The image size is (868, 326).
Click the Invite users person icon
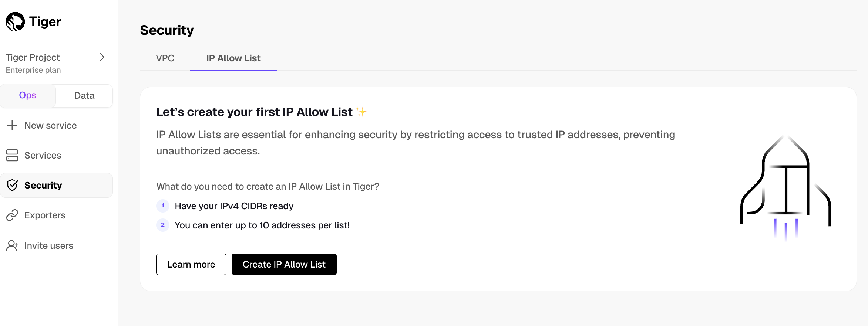[x=12, y=245]
